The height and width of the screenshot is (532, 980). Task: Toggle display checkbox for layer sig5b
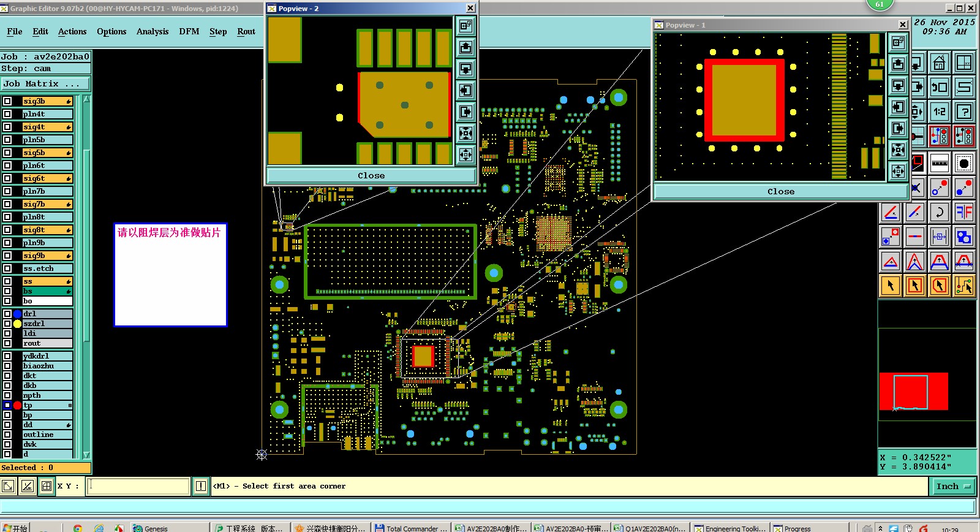(7, 153)
